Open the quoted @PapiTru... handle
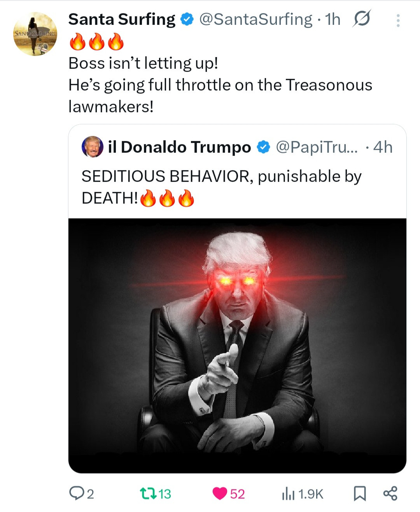 pos(316,147)
